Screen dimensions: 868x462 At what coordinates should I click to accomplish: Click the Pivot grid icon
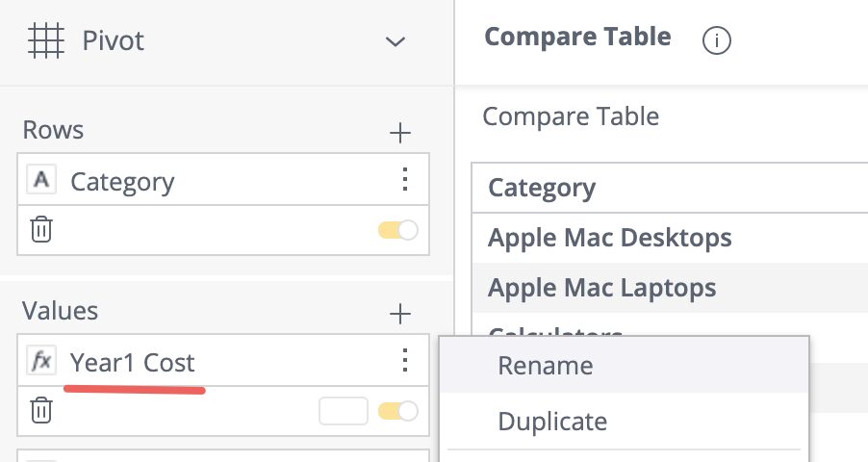(x=46, y=40)
